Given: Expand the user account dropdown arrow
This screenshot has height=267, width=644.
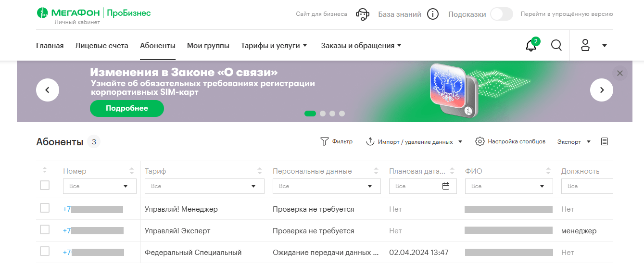Looking at the screenshot, I should [x=605, y=46].
